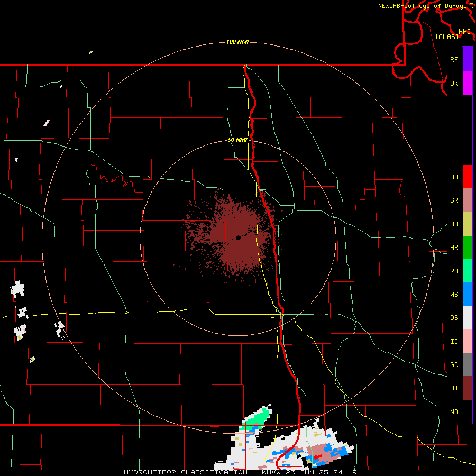Click the BI dark-red legend block
This screenshot has width=476, height=476.
(x=467, y=388)
